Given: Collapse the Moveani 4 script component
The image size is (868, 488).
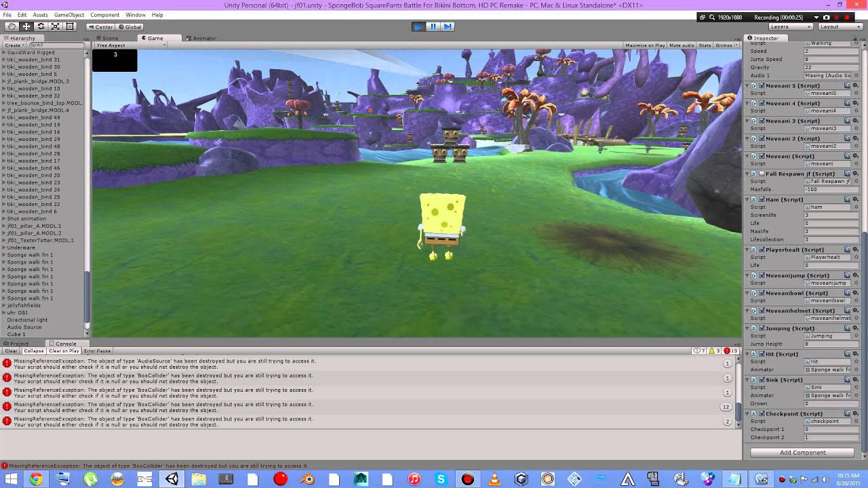Looking at the screenshot, I should 749,104.
